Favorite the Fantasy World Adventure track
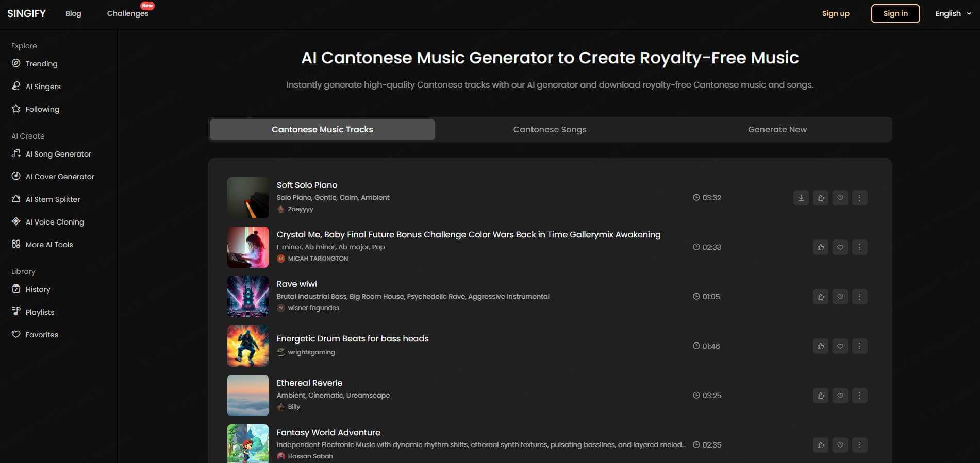Viewport: 980px width, 463px height. (840, 445)
